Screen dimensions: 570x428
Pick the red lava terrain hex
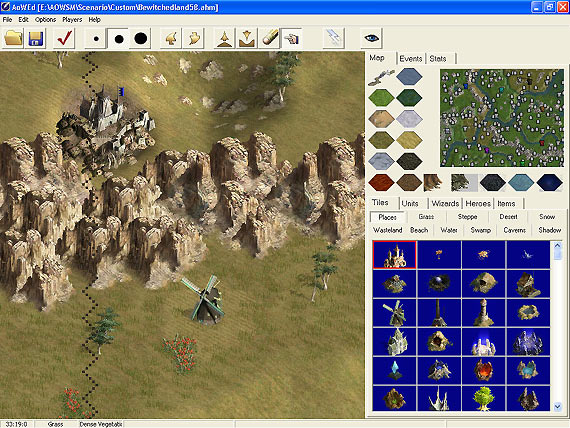tap(381, 182)
